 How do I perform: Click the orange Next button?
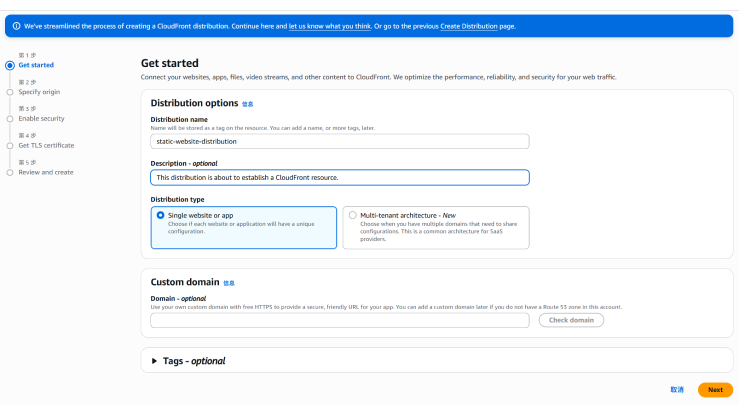pyautogui.click(x=715, y=390)
